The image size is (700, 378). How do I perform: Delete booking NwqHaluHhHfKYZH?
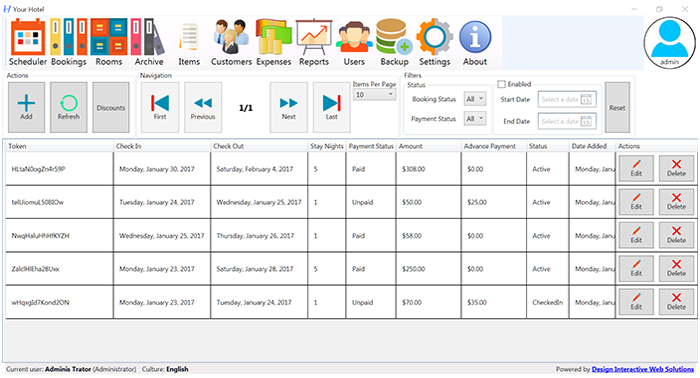click(676, 235)
